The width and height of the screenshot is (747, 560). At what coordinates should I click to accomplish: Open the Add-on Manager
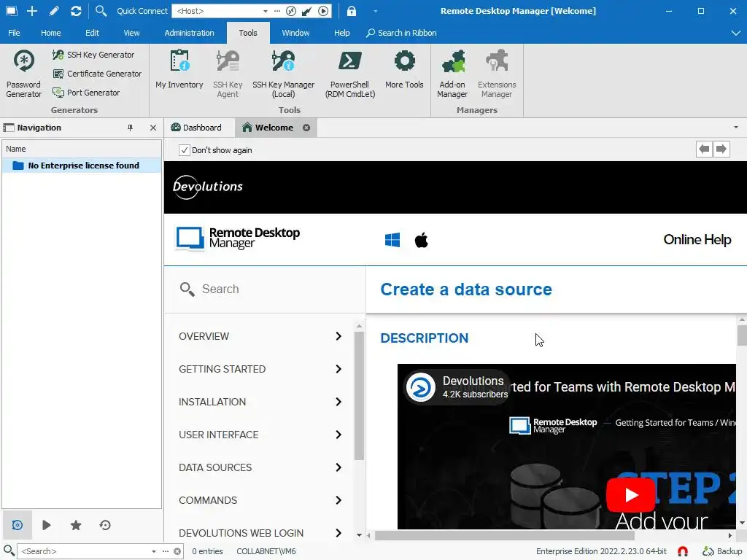pyautogui.click(x=452, y=74)
